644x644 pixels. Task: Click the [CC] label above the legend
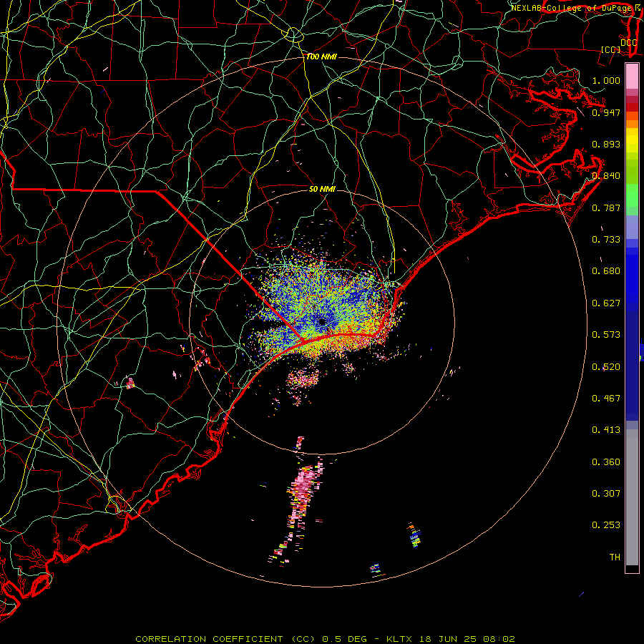611,49
